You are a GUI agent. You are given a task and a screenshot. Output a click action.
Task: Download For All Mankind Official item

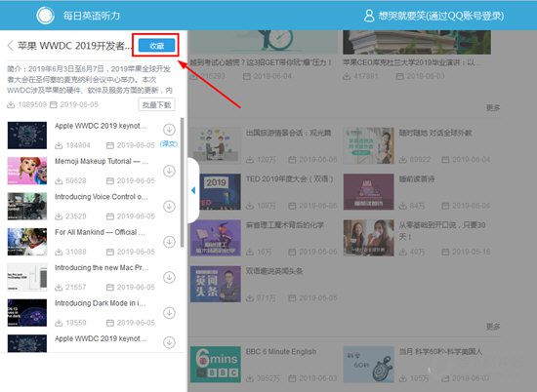[169, 242]
